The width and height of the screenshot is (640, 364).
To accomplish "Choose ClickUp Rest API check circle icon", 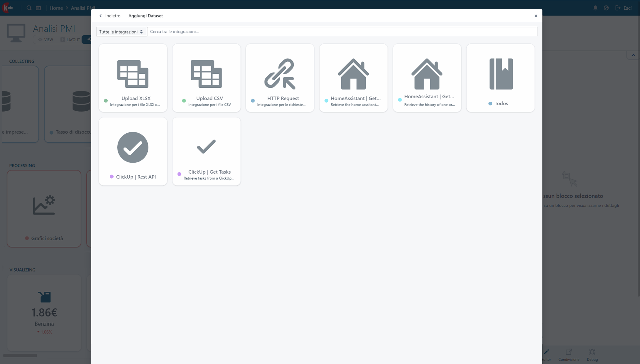I will [x=133, y=147].
